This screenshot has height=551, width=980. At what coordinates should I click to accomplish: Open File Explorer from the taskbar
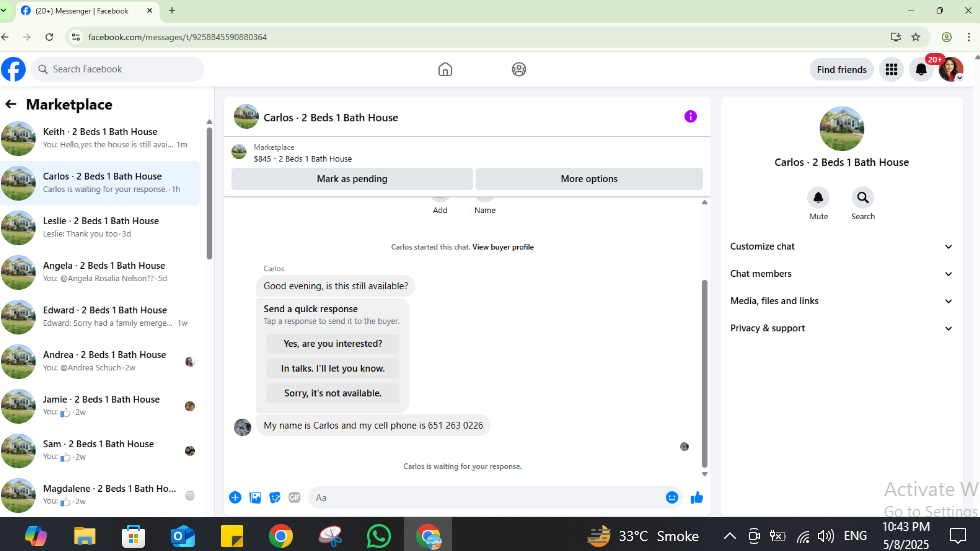tap(84, 536)
